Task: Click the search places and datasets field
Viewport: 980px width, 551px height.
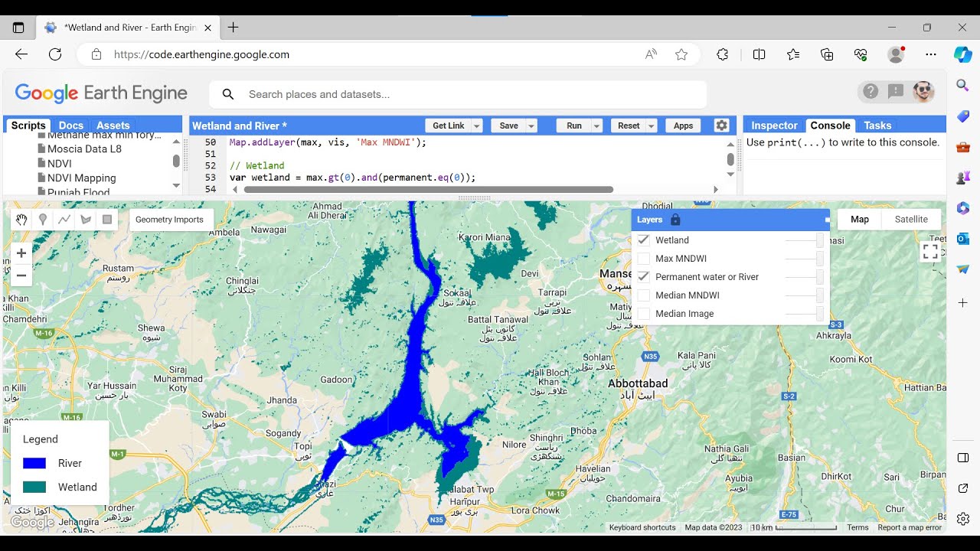Action: (458, 94)
